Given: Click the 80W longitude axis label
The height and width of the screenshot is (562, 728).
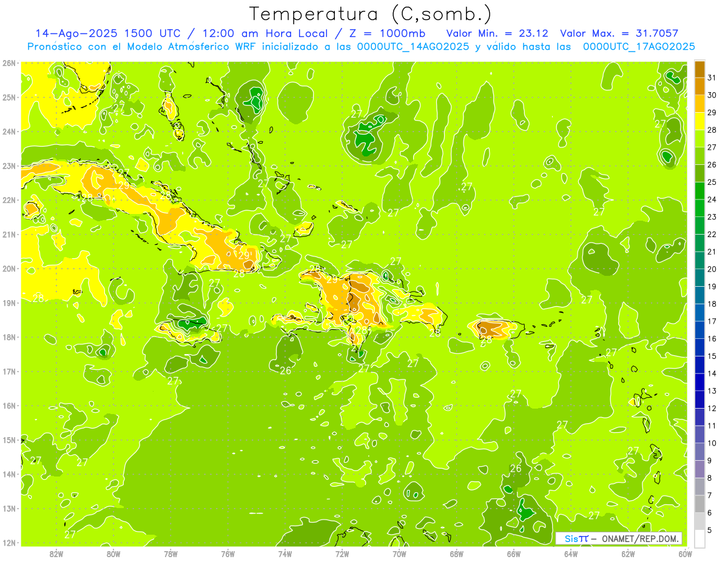Looking at the screenshot, I should [x=113, y=554].
